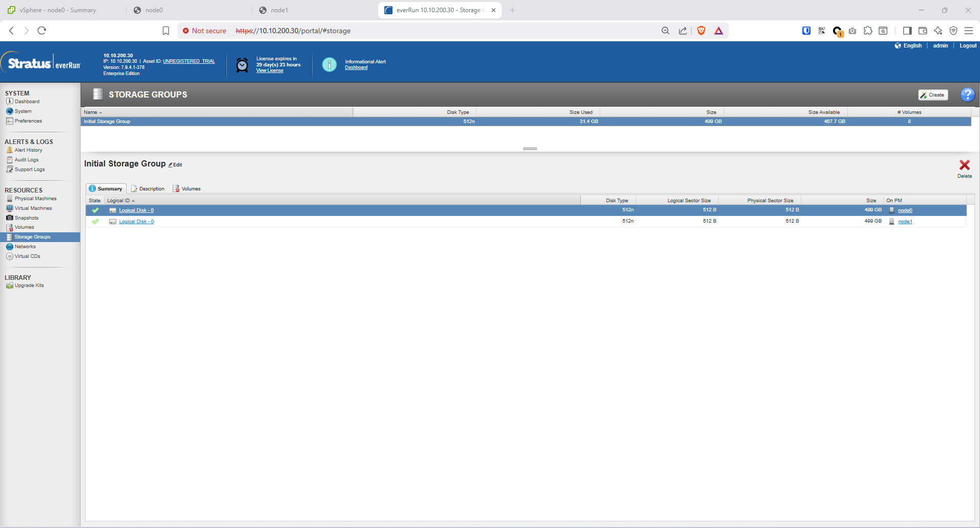Click the Informational Alert icon in header
The image size is (980, 528).
click(329, 64)
